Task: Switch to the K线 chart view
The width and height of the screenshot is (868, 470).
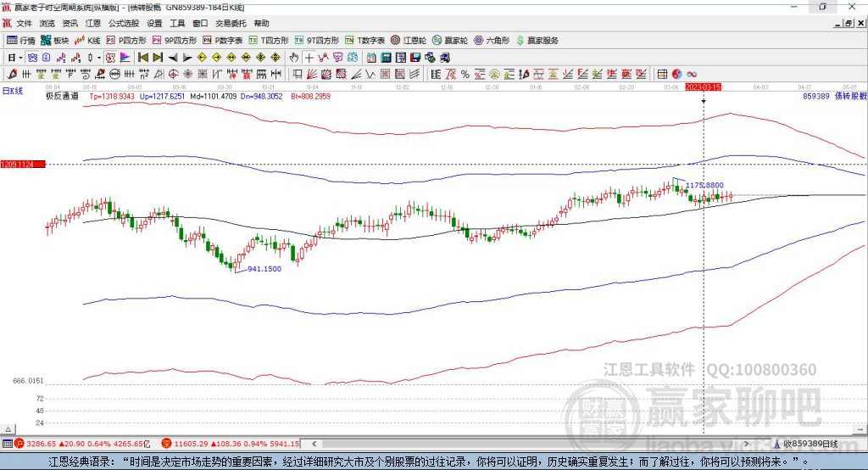Action: (x=87, y=41)
